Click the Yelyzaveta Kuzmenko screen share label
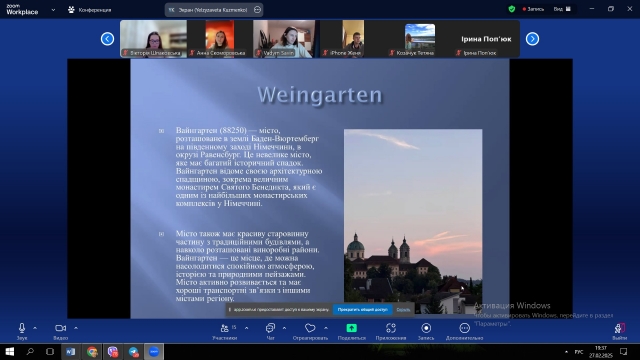This screenshot has width=640, height=360. click(213, 10)
